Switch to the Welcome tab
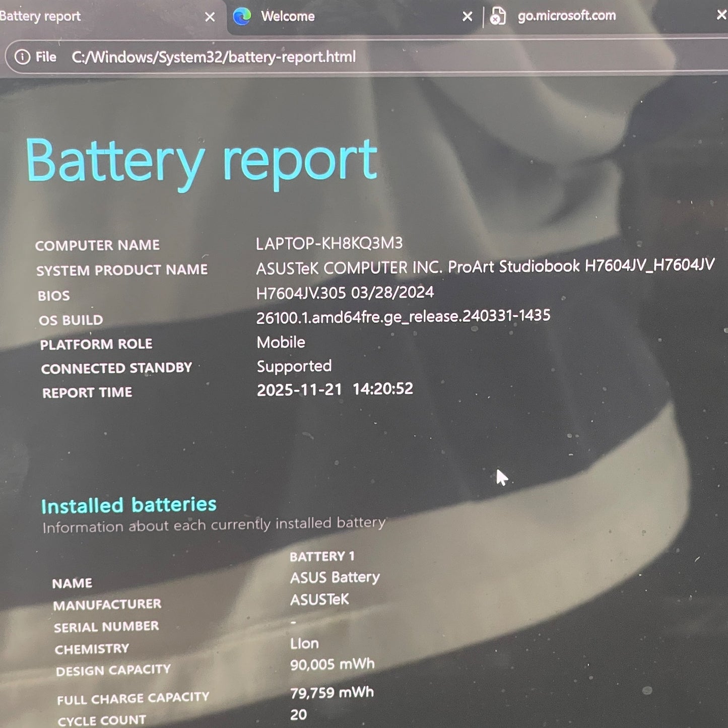 point(288,17)
